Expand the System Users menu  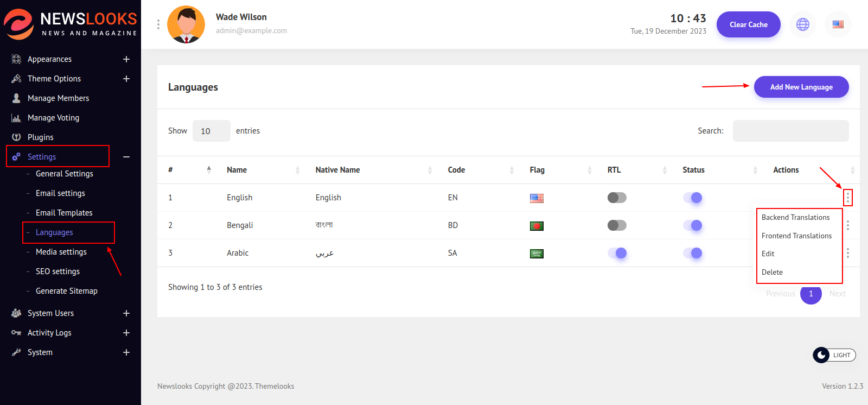click(x=126, y=313)
